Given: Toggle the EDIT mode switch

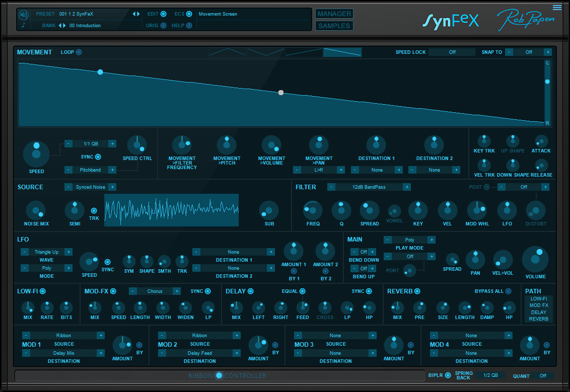Looking at the screenshot, I should pyautogui.click(x=164, y=14).
